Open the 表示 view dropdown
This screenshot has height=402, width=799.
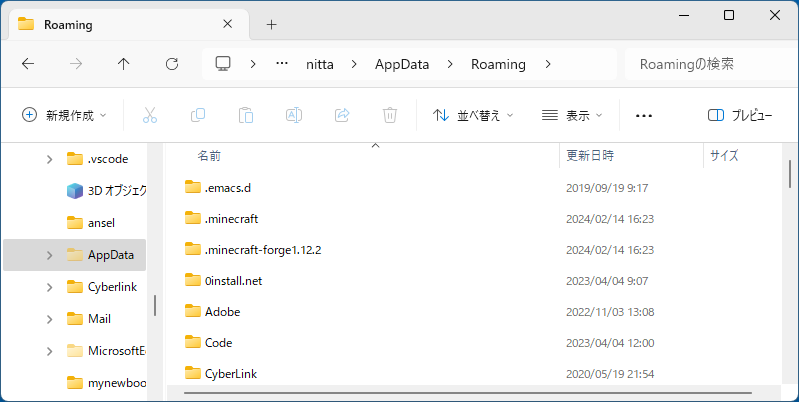point(572,115)
